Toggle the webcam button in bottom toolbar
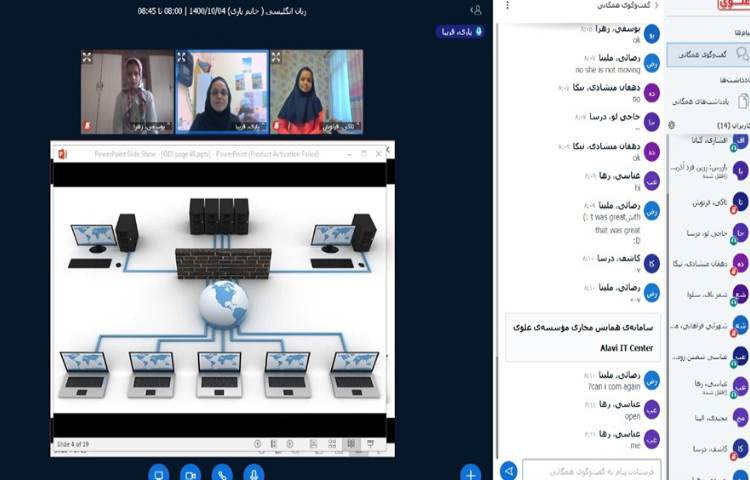 pyautogui.click(x=190, y=473)
